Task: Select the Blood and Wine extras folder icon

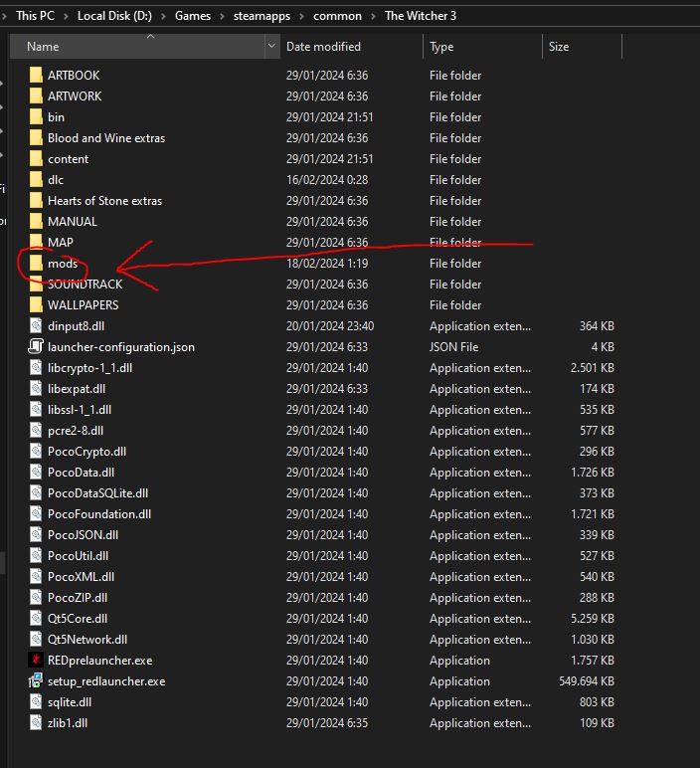Action: (36, 138)
